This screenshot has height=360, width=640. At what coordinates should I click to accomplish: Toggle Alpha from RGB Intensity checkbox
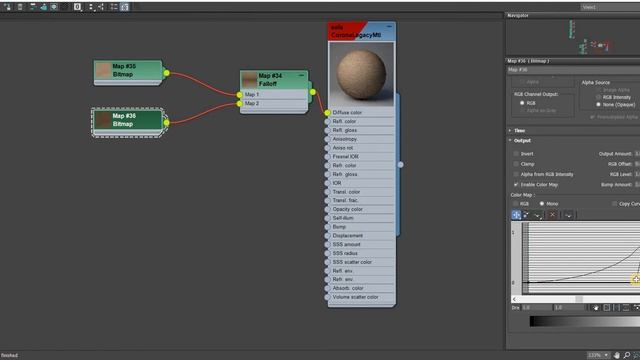pos(516,174)
